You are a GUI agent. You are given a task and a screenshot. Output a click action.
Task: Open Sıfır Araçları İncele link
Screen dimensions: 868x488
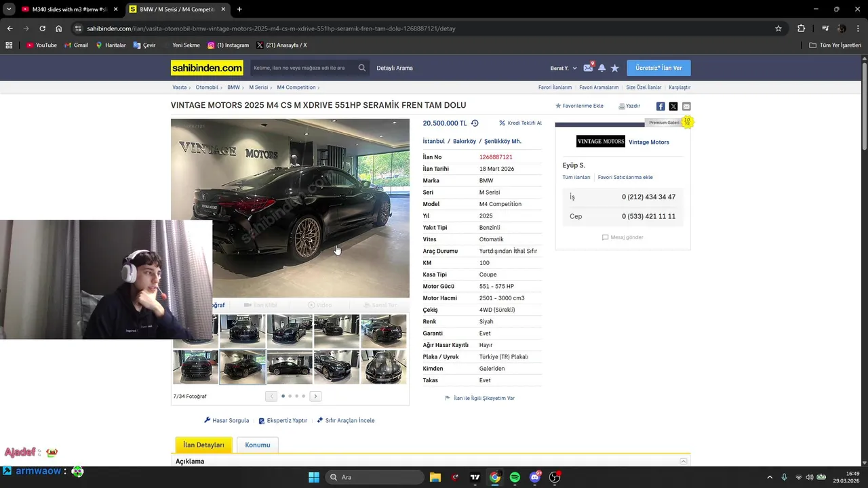pyautogui.click(x=346, y=420)
